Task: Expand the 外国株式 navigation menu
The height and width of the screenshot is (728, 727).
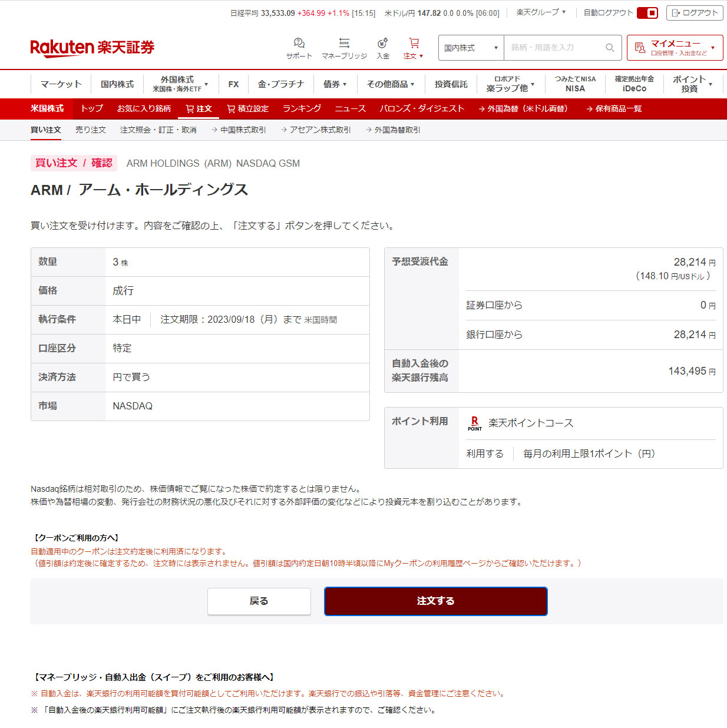Action: [180, 84]
